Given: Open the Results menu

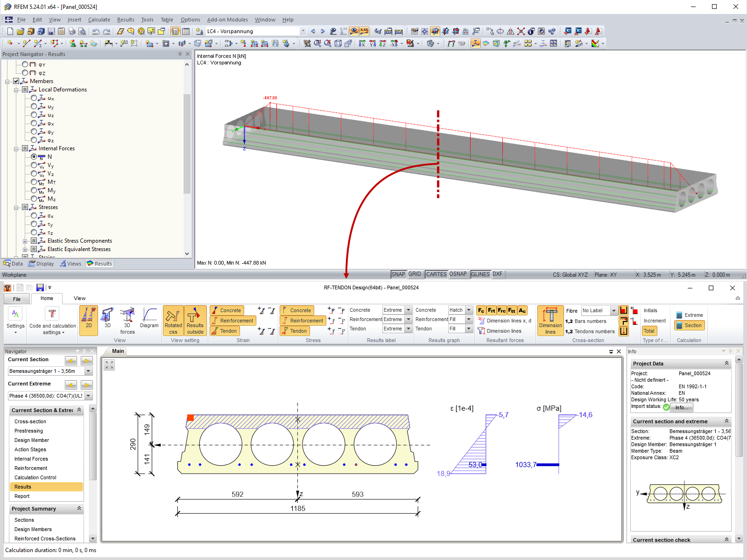Looking at the screenshot, I should (x=126, y=20).
